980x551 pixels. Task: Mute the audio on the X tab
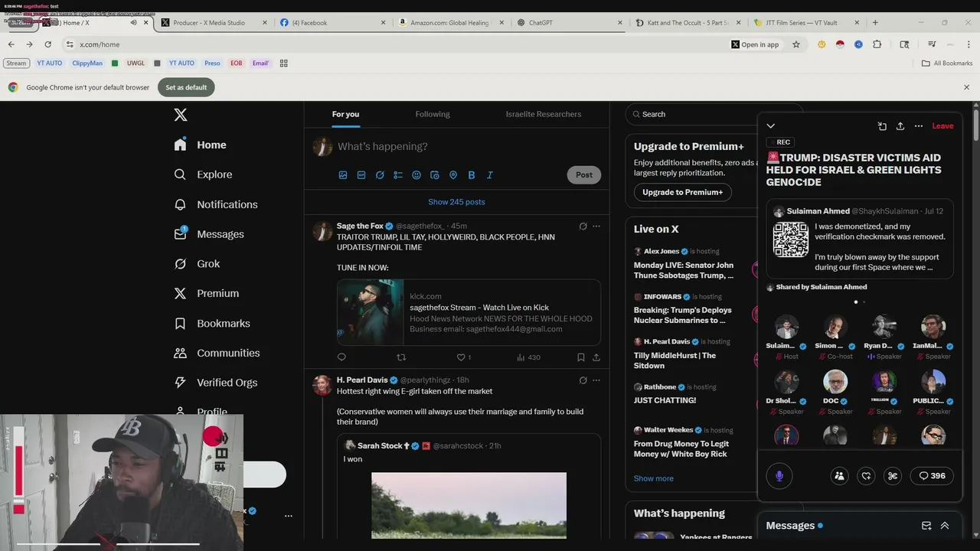133,23
